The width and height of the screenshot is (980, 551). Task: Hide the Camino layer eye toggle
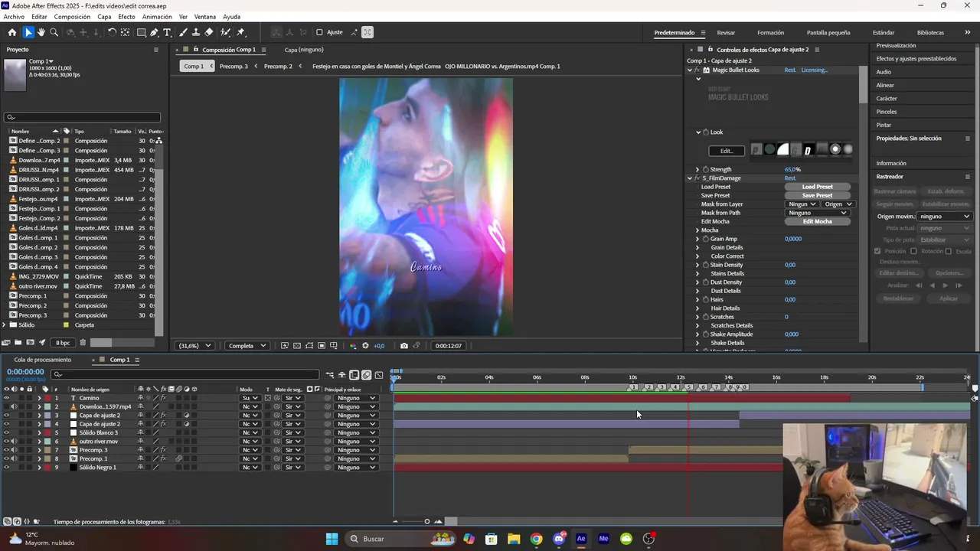(x=6, y=398)
